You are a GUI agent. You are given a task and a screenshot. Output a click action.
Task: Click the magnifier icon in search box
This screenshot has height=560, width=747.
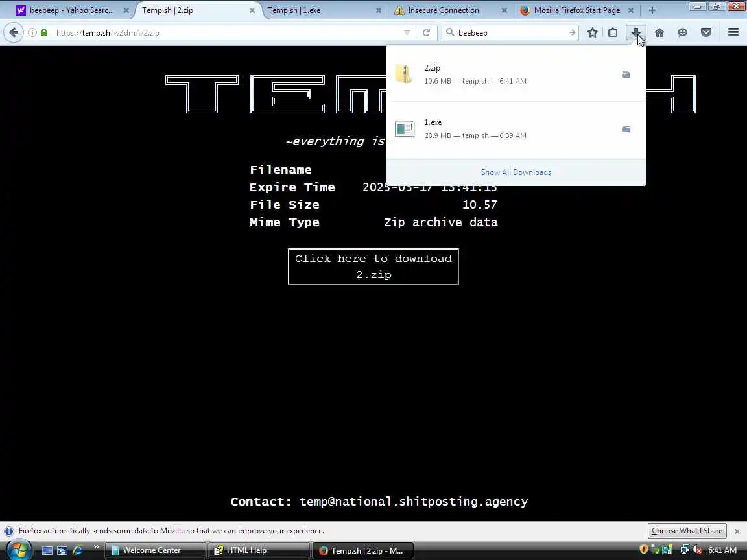[x=450, y=32]
